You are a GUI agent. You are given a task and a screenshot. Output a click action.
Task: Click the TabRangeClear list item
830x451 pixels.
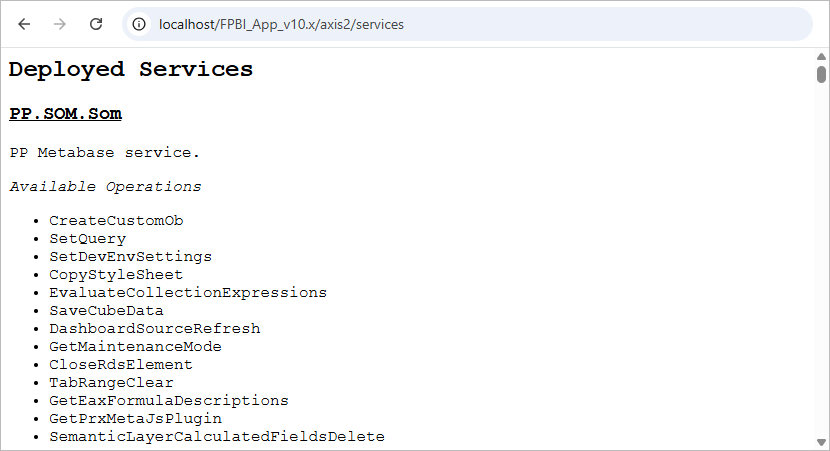pos(111,383)
